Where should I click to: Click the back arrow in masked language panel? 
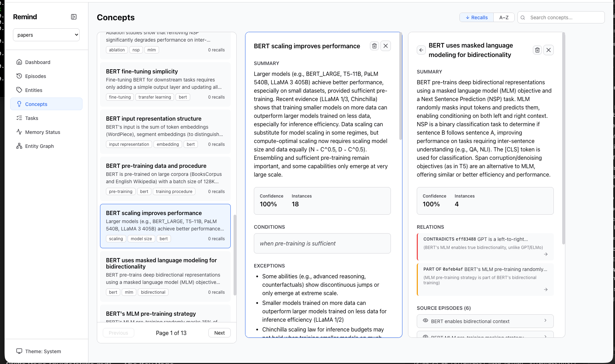(421, 50)
